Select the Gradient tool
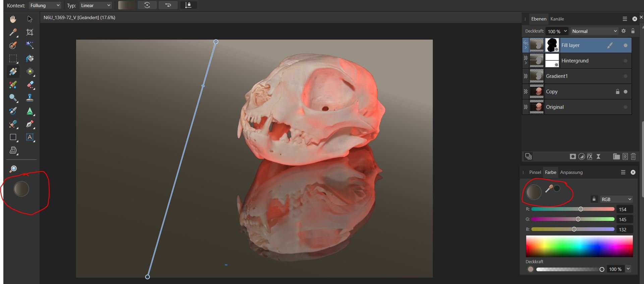Image resolution: width=644 pixels, height=284 pixels. (x=13, y=72)
